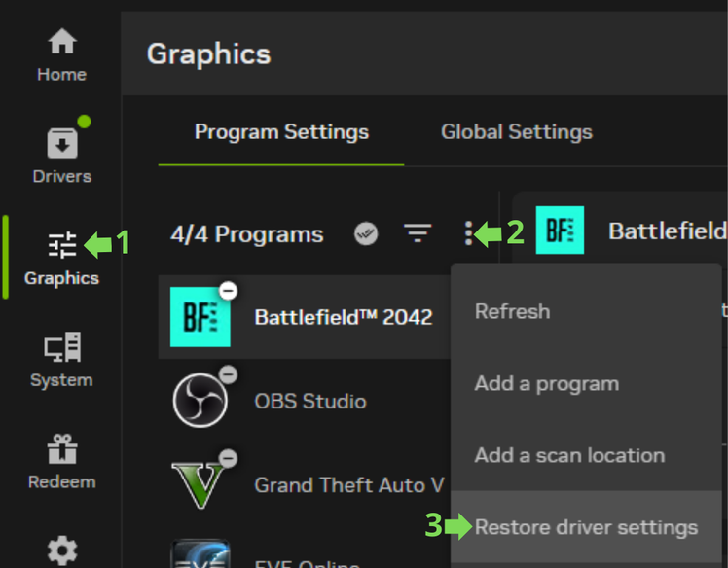Choose Refresh from the options menu
The height and width of the screenshot is (568, 728).
click(586, 311)
